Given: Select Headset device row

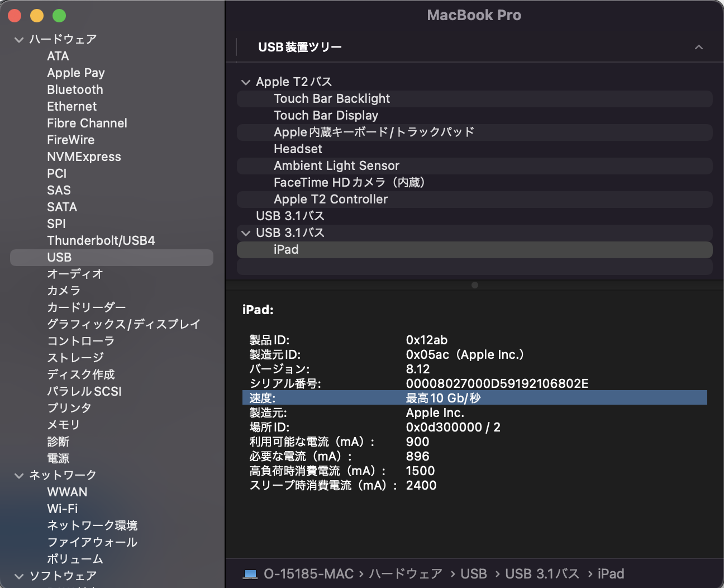Looking at the screenshot, I should coord(475,149).
